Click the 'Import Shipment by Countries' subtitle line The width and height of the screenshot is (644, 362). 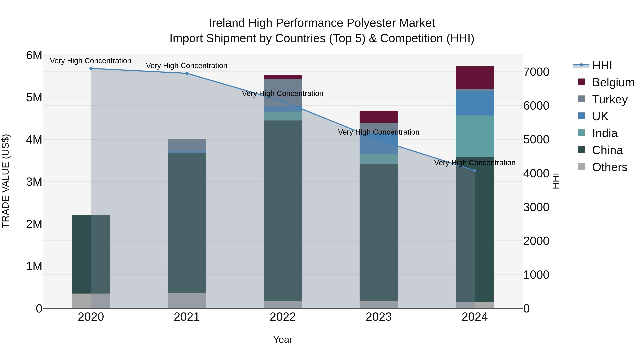(x=322, y=38)
